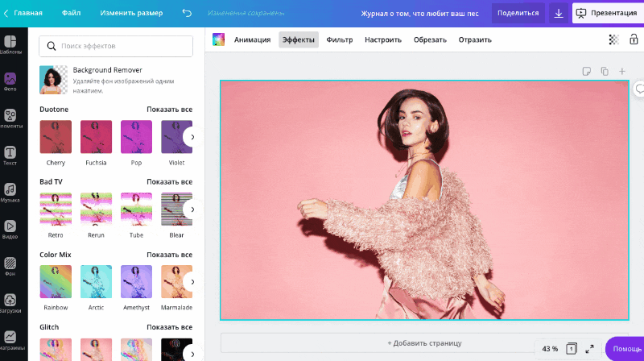644x361 pixels.
Task: Click the document title text
Action: 419,14
